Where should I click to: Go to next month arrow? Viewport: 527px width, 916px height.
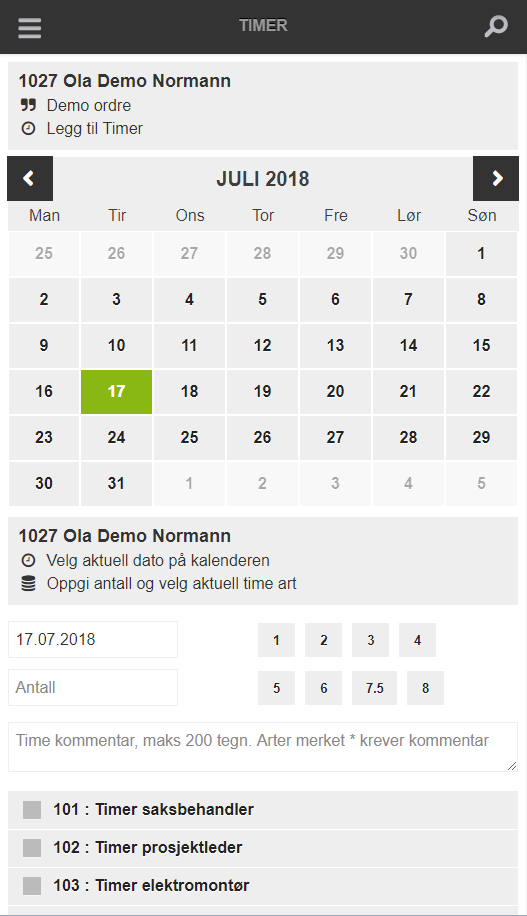[x=496, y=178]
